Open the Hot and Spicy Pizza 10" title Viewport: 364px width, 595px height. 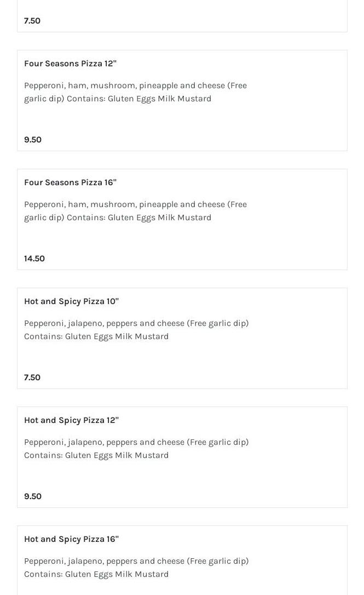point(71,301)
